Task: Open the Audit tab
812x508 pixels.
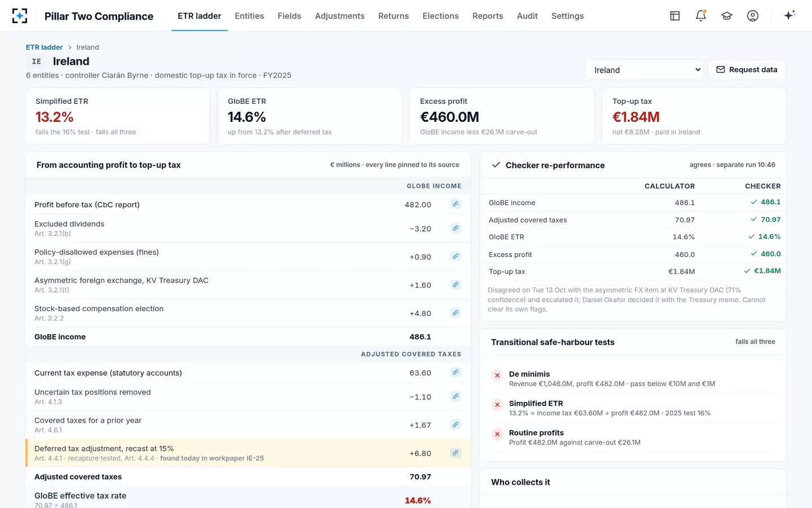Action: point(527,16)
